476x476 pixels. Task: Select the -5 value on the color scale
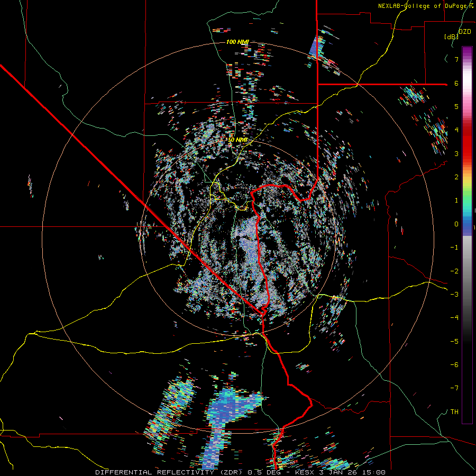tap(454, 342)
